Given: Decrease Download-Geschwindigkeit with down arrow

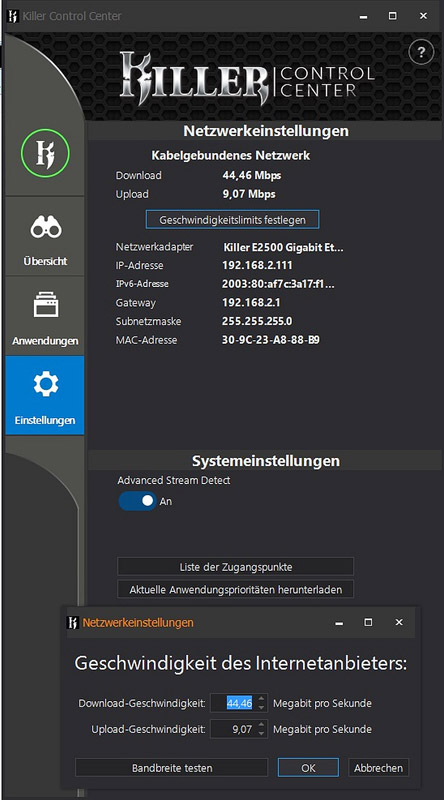Looking at the screenshot, I should [261, 707].
